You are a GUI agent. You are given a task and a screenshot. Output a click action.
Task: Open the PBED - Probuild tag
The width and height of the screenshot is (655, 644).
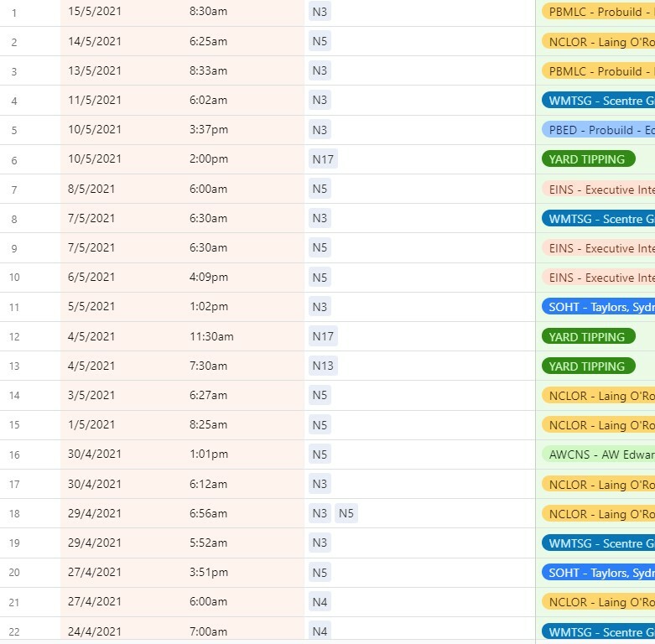598,130
